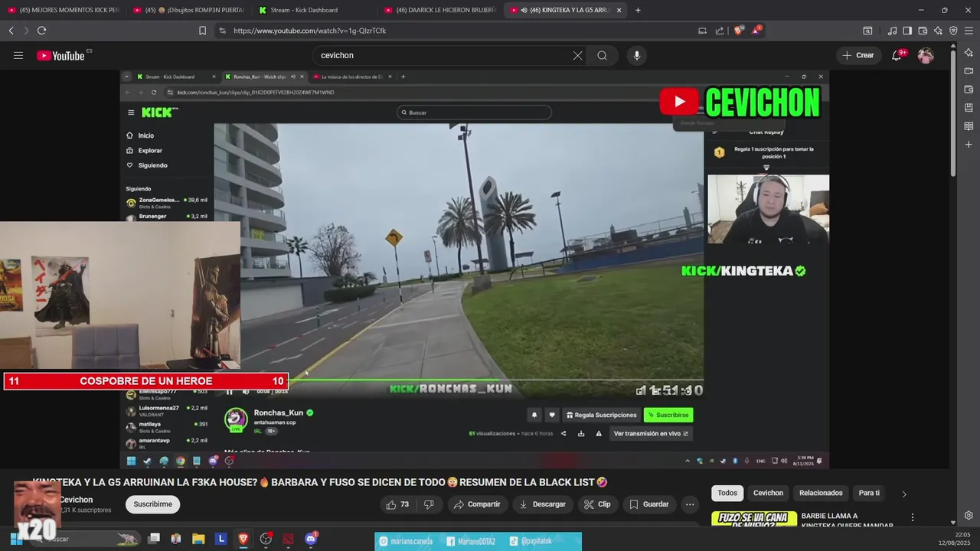Click the Brave icon in the taskbar
Screen dimensions: 980x551
pyautogui.click(x=243, y=539)
